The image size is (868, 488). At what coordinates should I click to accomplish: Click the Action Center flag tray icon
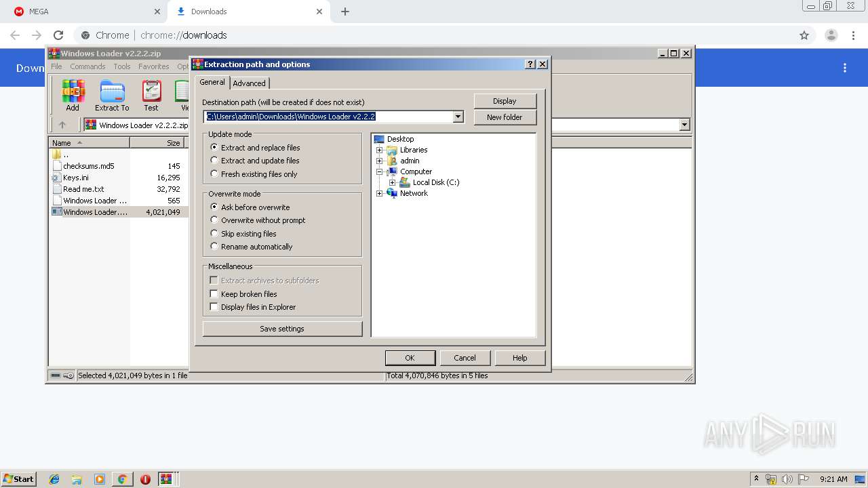coord(804,479)
